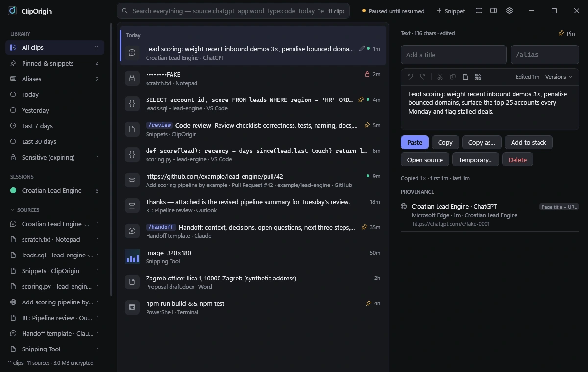Filter to Last 30 days
Viewport: 588px width, 372px height.
55,141
